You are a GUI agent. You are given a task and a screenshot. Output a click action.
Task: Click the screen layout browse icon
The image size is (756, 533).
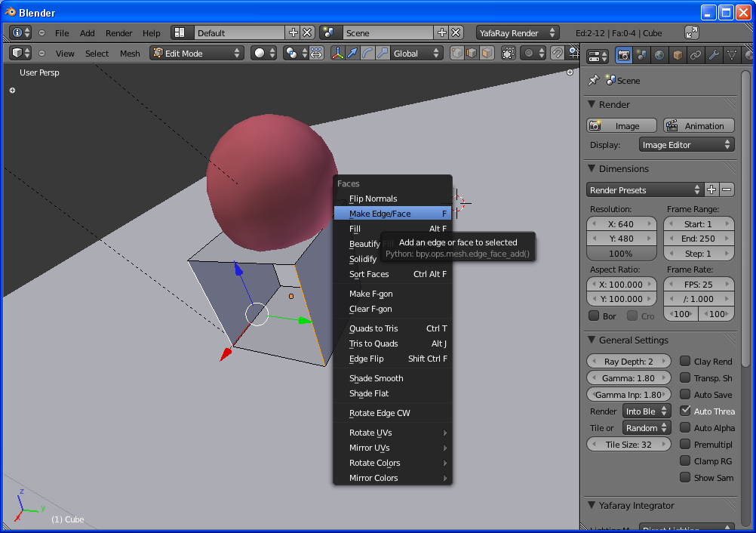coord(180,32)
